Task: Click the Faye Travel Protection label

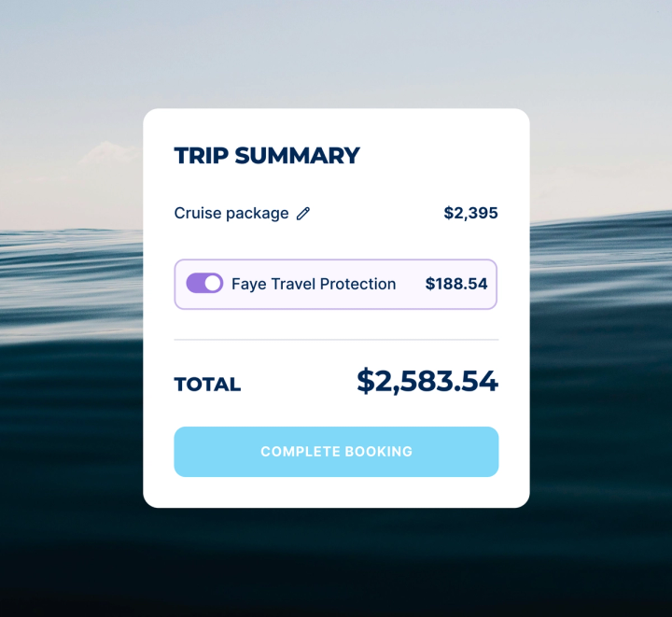Action: coord(314,284)
